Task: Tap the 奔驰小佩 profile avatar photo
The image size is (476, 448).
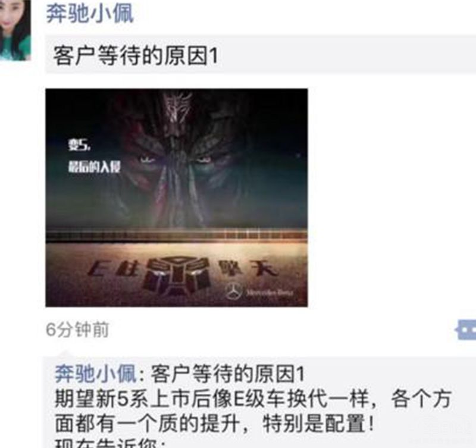Action: 15,30
